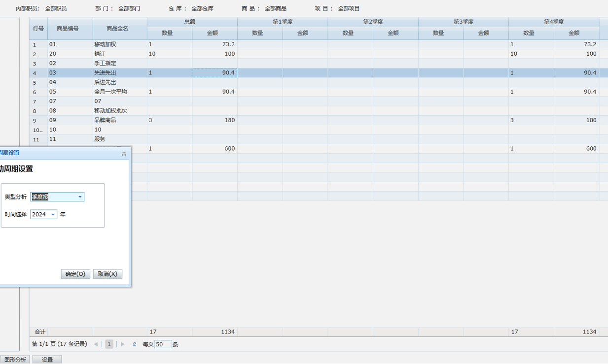The width and height of the screenshot is (608, 364).
Task: Go to the previous page arrow
Action: click(96, 344)
